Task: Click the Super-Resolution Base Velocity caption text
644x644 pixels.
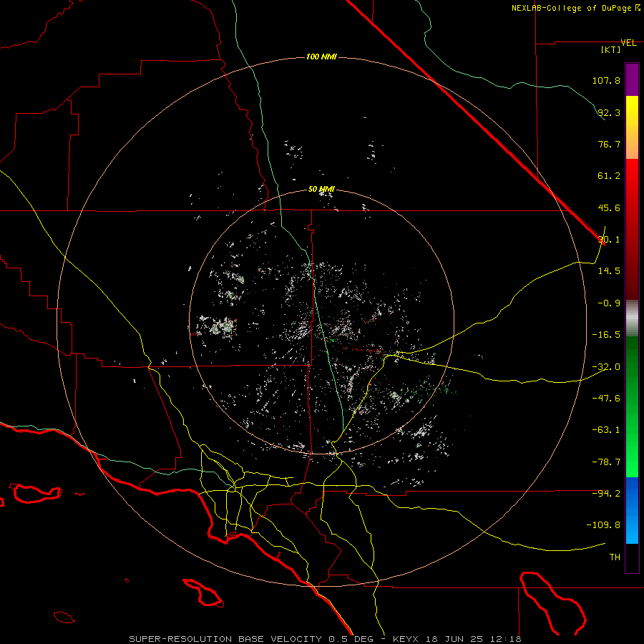Action: click(326, 639)
